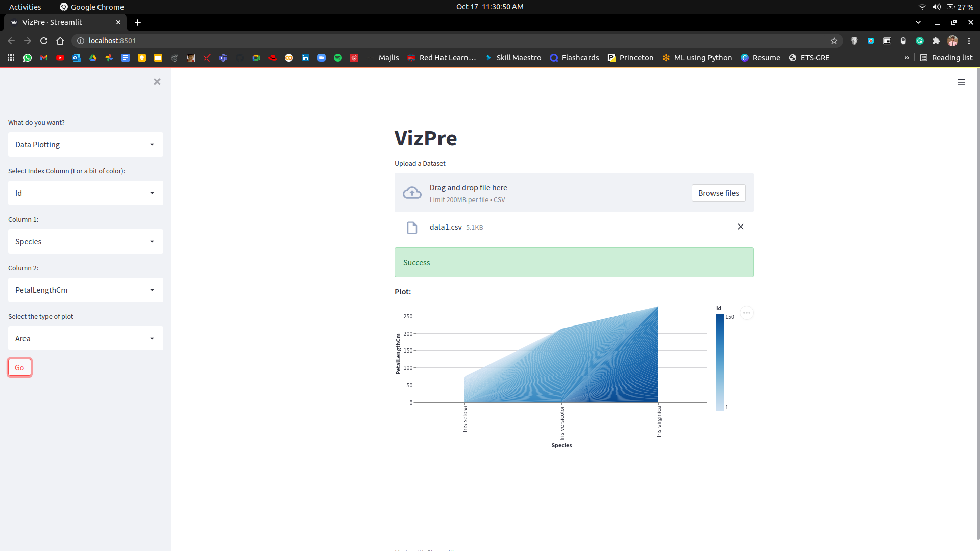Click the Browse files button

tap(718, 193)
